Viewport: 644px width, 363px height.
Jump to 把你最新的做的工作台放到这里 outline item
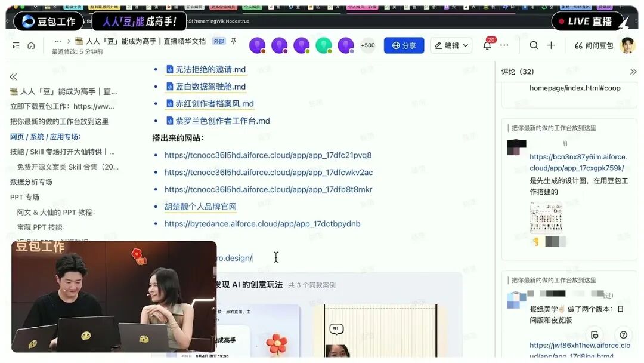click(x=59, y=122)
